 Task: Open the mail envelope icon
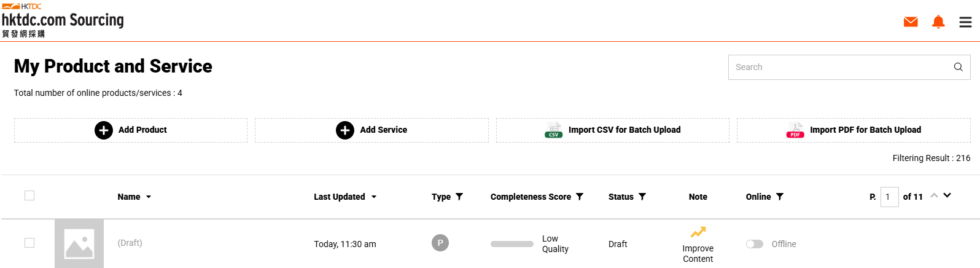[911, 22]
